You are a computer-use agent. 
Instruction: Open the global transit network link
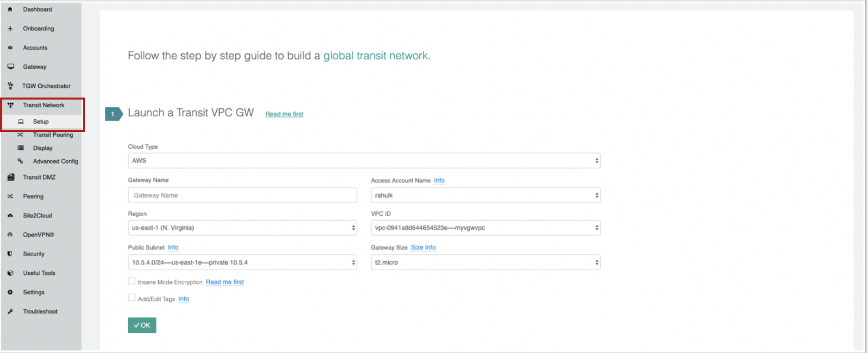[x=375, y=56]
